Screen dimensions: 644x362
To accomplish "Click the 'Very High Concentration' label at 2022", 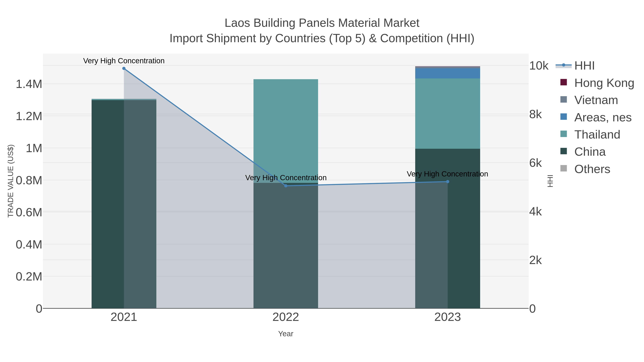I will 286,178.
